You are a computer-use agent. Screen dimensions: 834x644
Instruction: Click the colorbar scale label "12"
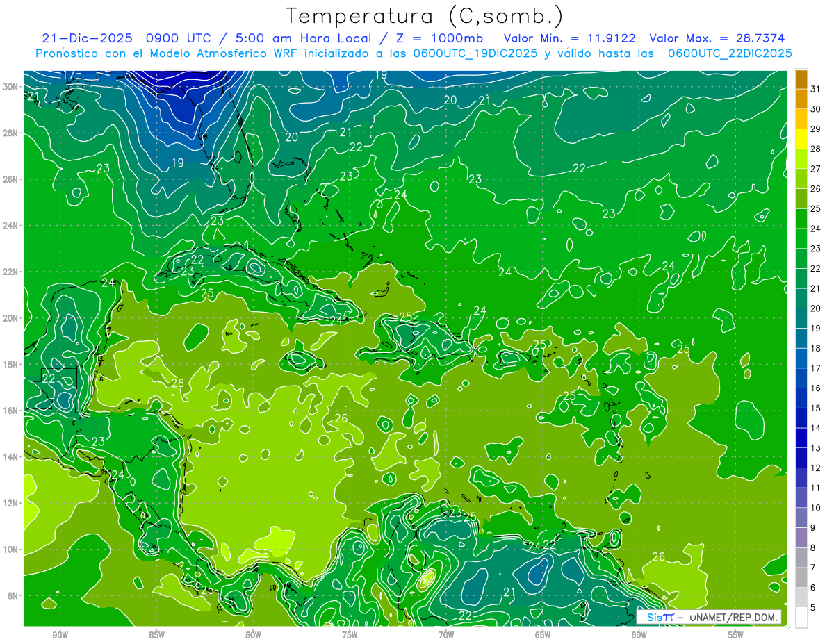pos(816,468)
